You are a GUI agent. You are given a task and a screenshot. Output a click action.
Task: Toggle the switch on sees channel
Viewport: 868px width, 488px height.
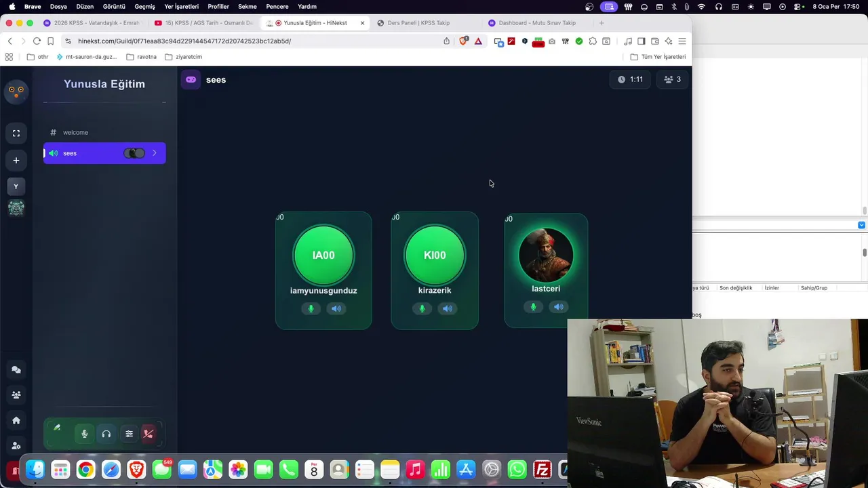pos(134,153)
